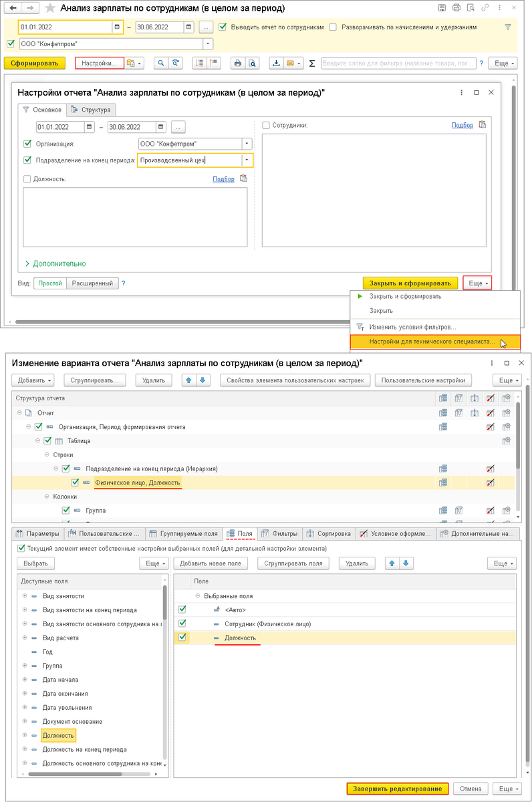532x802 pixels.
Task: Open the Сортировка tab
Action: click(328, 533)
